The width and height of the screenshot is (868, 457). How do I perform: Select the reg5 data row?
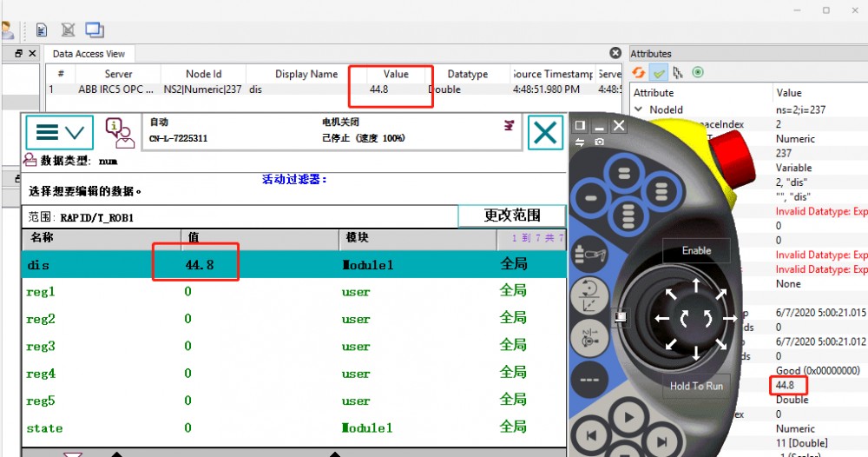294,400
